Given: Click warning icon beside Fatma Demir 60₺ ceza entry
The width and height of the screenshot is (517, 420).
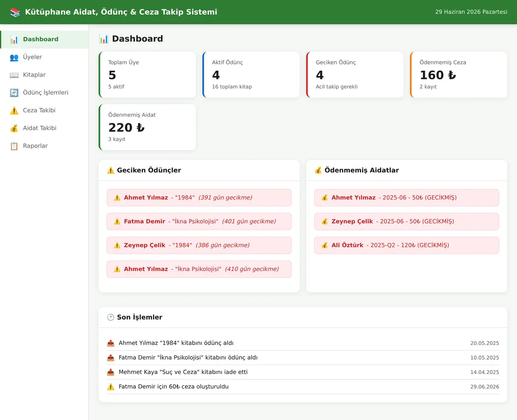Looking at the screenshot, I should [x=111, y=387].
